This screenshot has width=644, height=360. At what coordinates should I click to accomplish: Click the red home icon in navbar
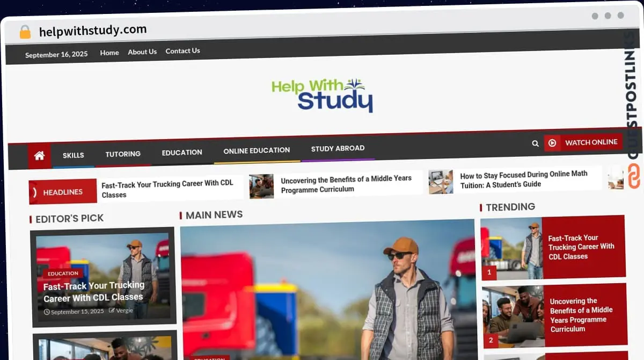click(x=39, y=156)
